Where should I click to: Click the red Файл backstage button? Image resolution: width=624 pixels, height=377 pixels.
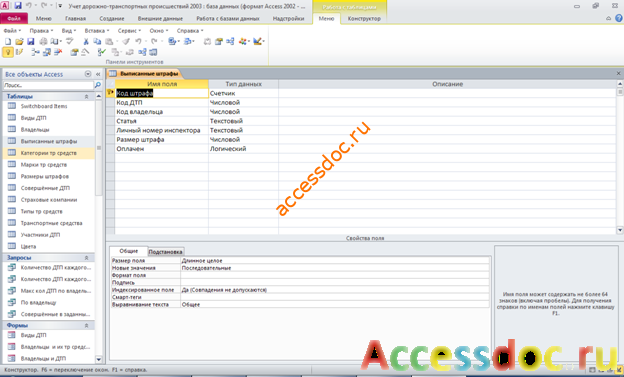14,18
